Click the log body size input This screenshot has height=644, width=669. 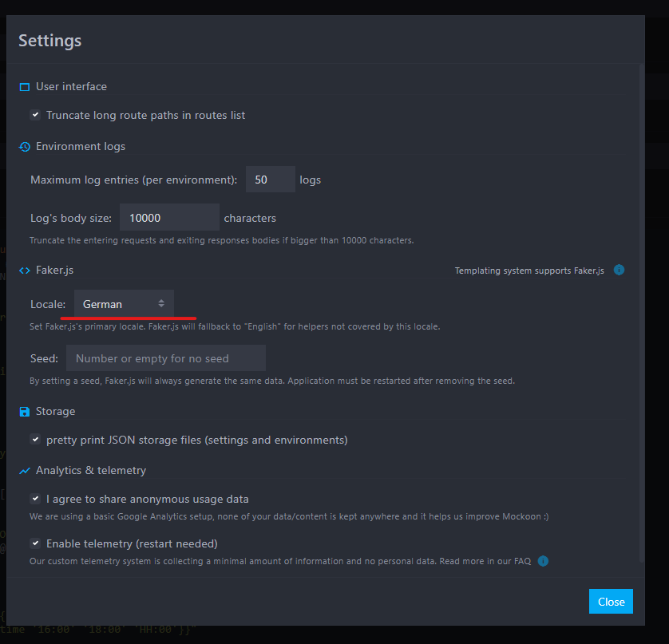click(168, 216)
